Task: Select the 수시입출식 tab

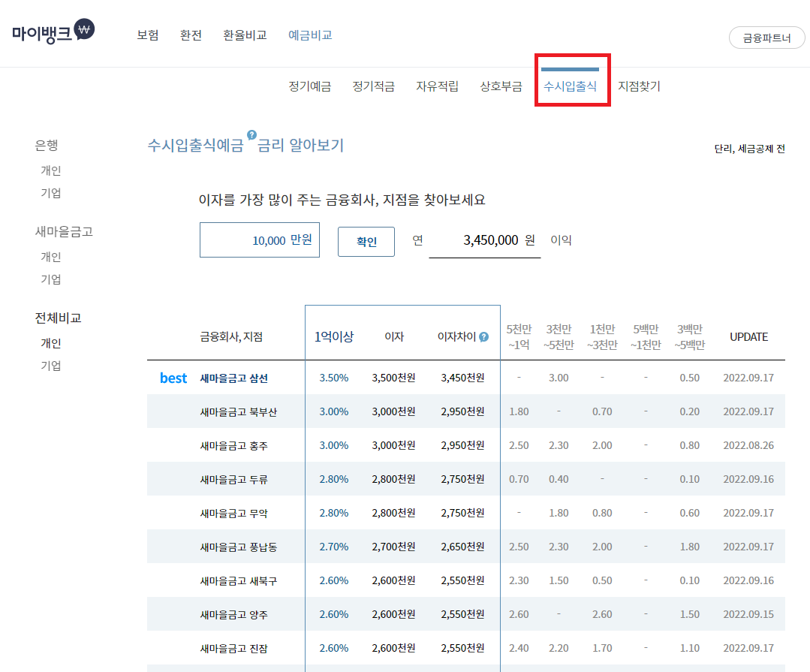Action: pos(571,86)
